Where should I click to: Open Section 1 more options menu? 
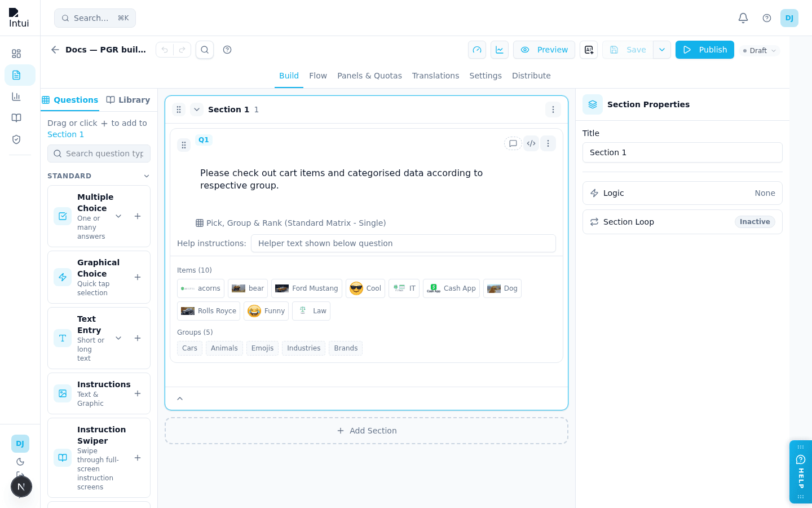tap(553, 110)
